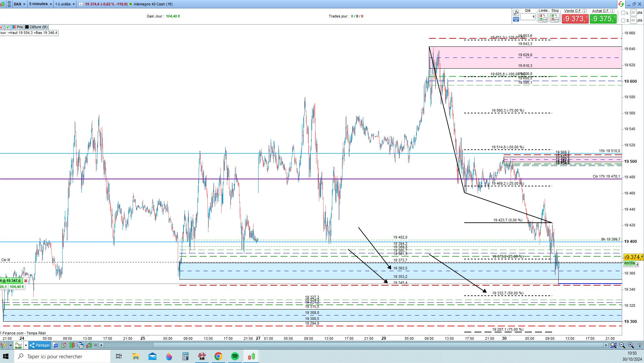This screenshot has height=363, width=644.
Task: Open Google Chrome from the taskbar
Action: (x=218, y=356)
